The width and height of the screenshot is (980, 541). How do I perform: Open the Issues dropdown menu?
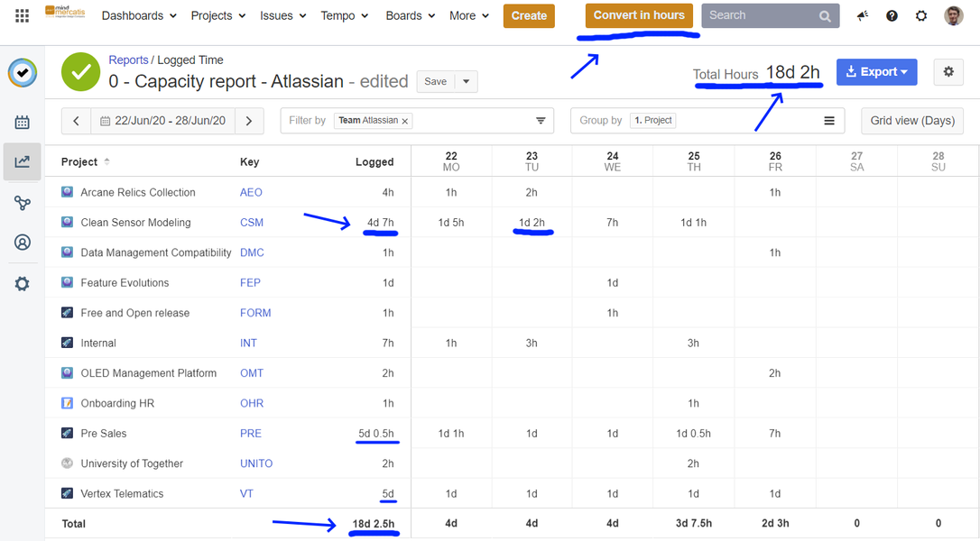283,15
